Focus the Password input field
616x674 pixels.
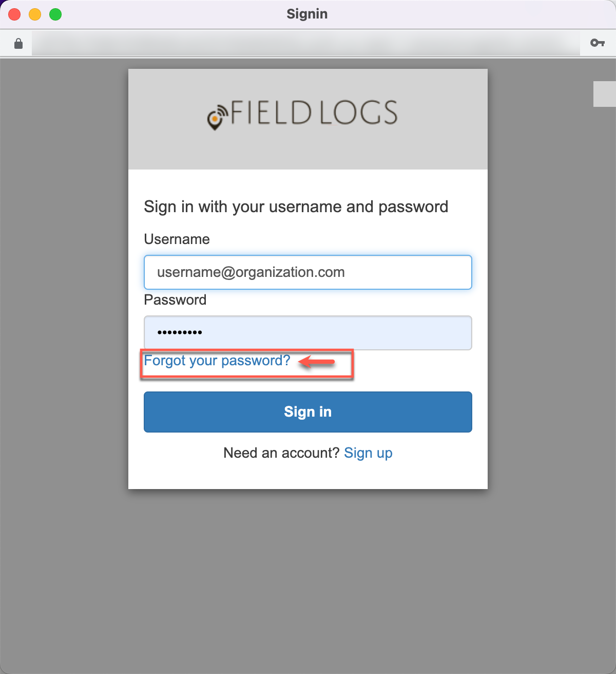pyautogui.click(x=307, y=333)
